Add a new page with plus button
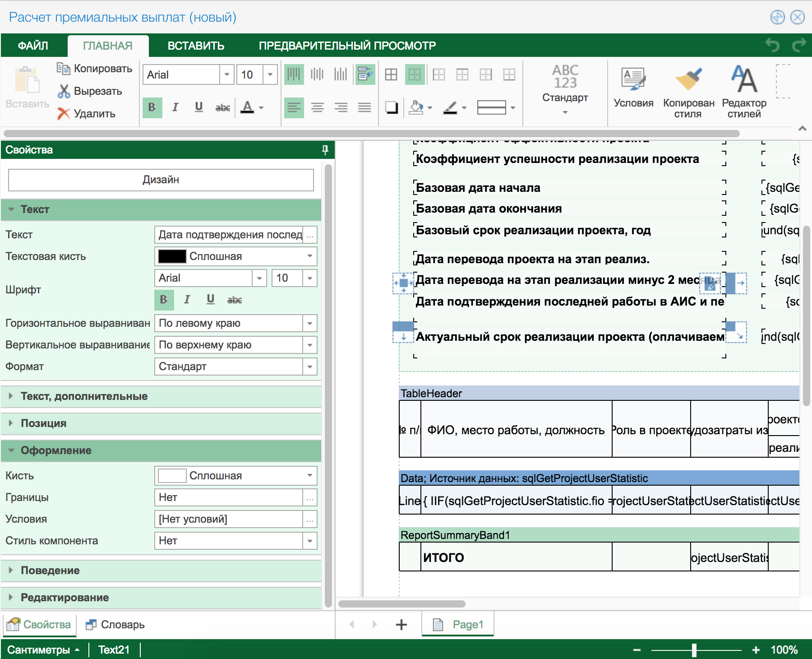Viewport: 812px width, 659px height. click(x=401, y=625)
